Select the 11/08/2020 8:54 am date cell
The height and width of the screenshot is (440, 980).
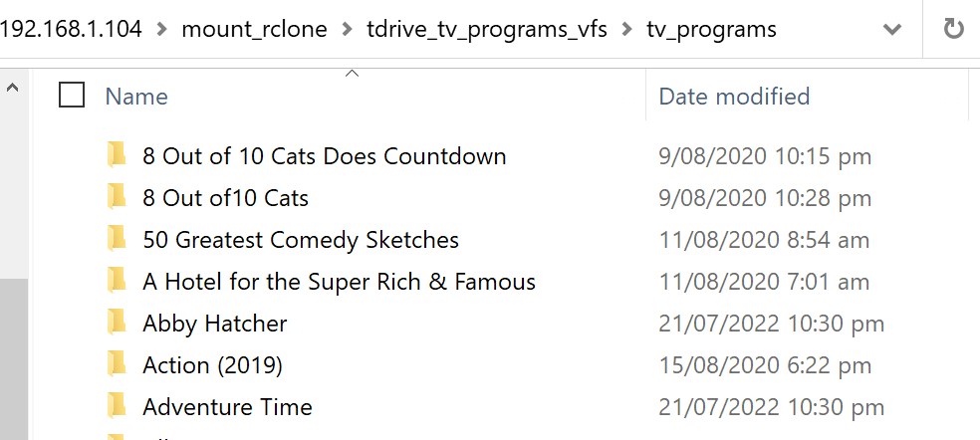click(x=764, y=239)
